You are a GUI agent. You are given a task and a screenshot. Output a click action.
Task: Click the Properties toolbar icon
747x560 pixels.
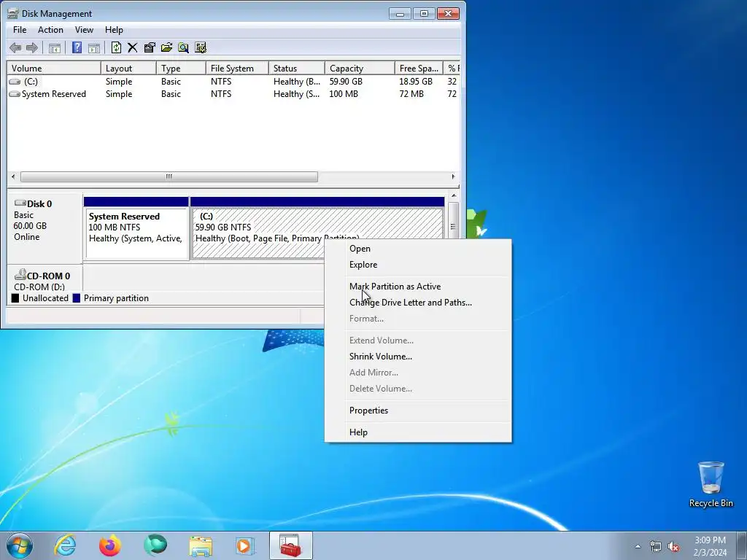[x=150, y=47]
